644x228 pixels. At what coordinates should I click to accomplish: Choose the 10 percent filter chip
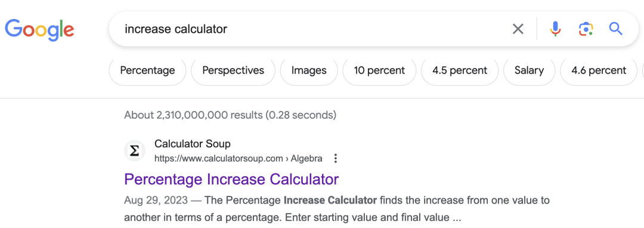(379, 70)
